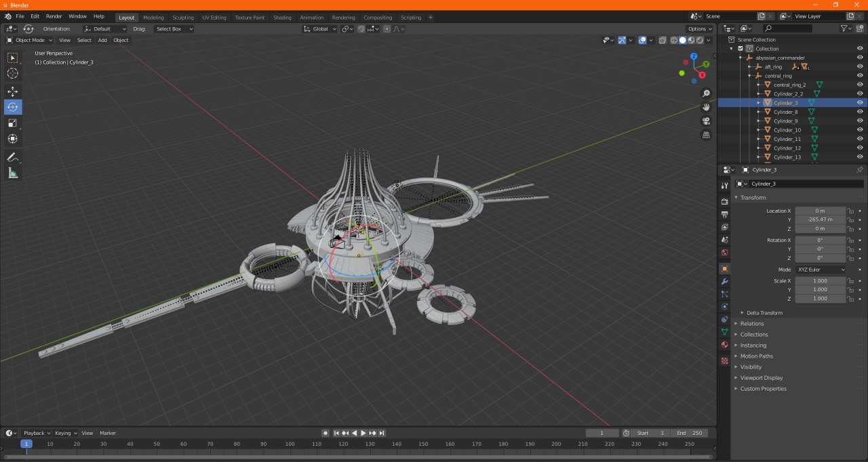Open the viewport Add menu

point(102,40)
